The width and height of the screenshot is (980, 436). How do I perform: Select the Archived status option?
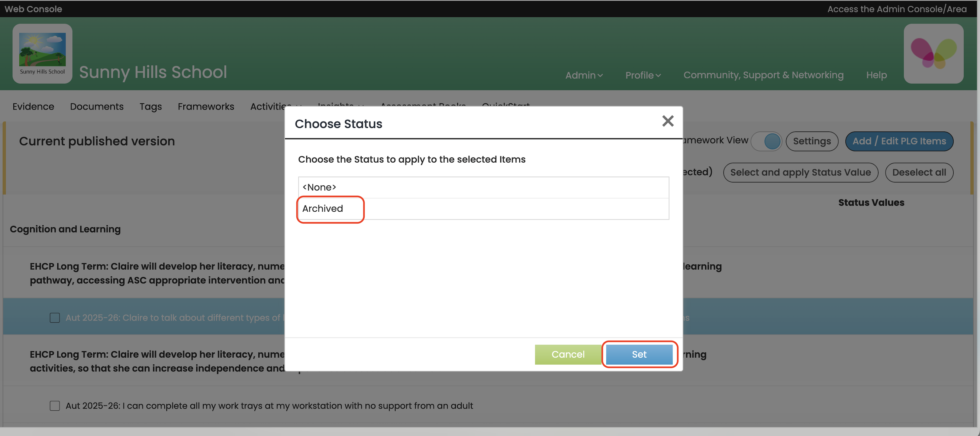323,208
